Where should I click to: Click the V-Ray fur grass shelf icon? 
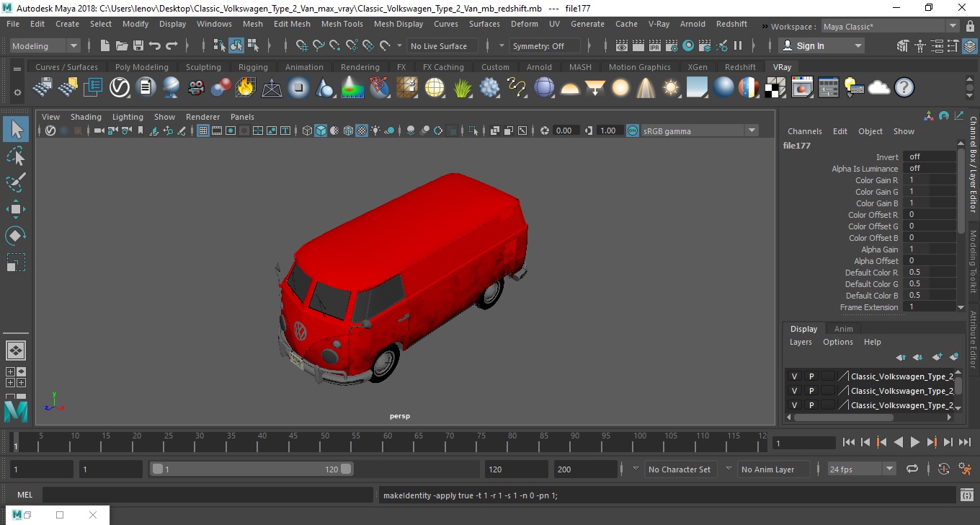[x=463, y=88]
